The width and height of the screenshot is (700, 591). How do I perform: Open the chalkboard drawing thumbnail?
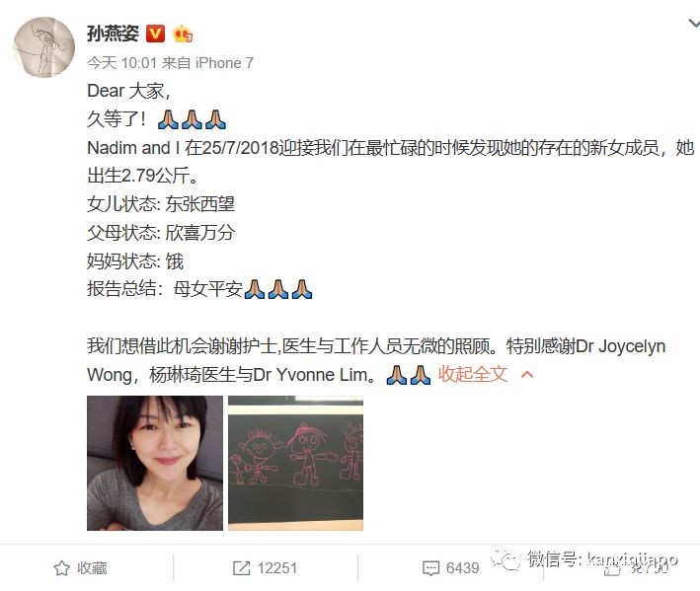point(295,463)
